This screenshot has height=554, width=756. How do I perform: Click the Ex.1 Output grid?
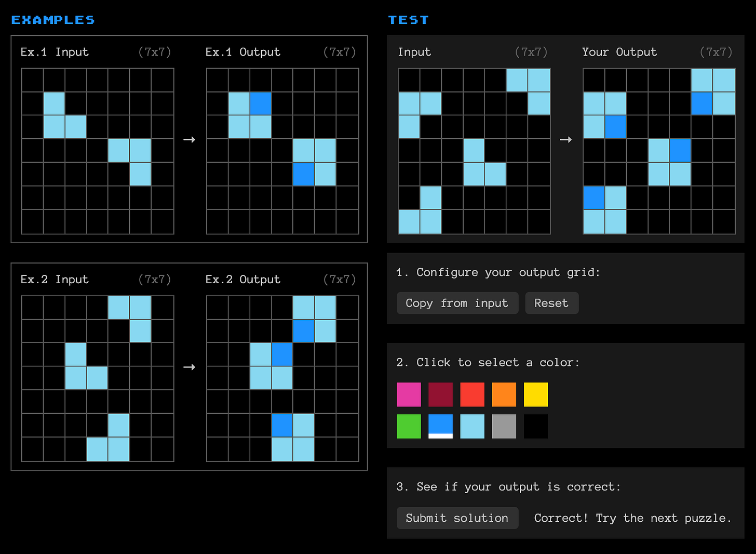tap(282, 151)
